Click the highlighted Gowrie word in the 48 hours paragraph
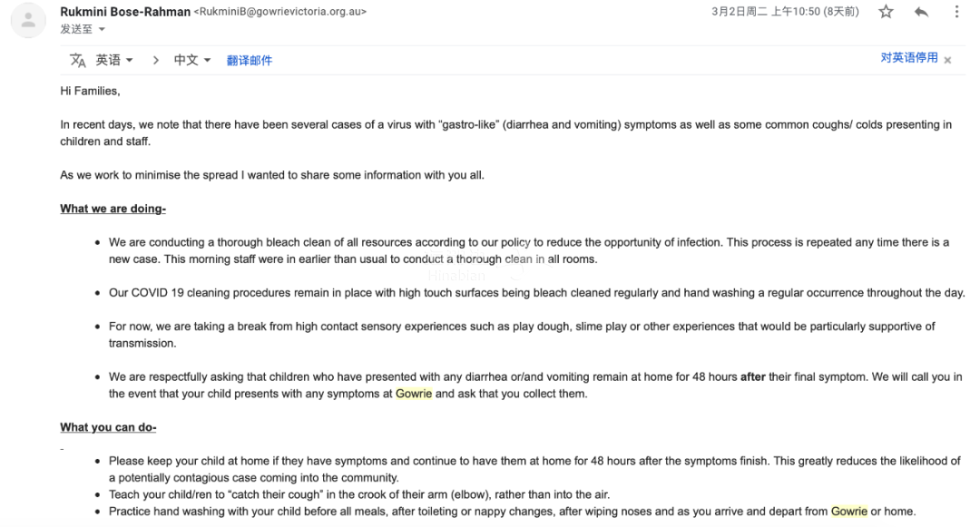 pos(414,394)
